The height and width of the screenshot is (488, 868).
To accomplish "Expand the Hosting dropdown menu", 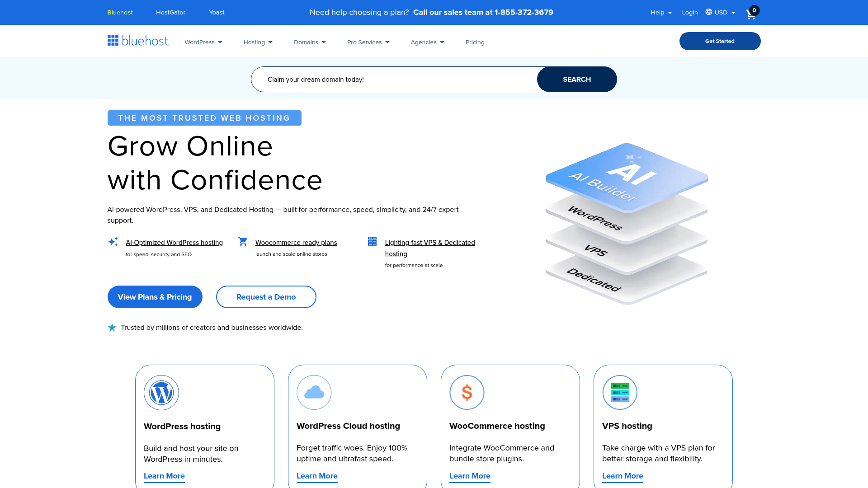I will pyautogui.click(x=258, y=42).
